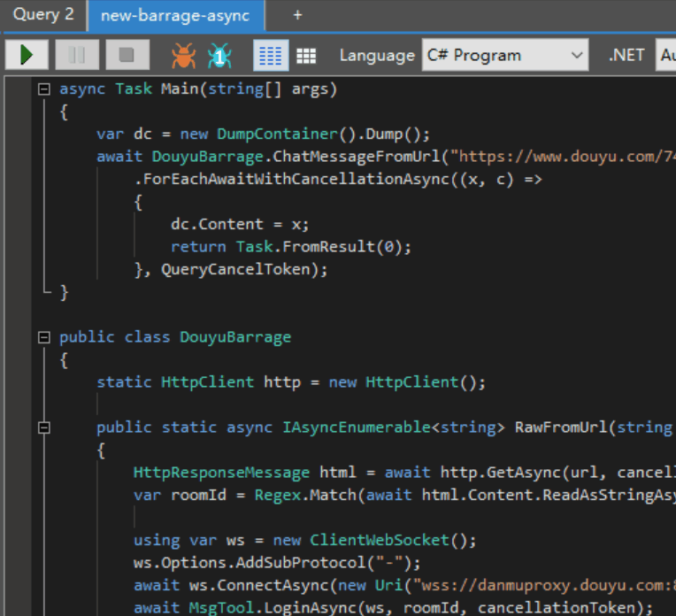This screenshot has height=616, width=676.
Task: Click the Pause execution button
Action: pos(77,55)
